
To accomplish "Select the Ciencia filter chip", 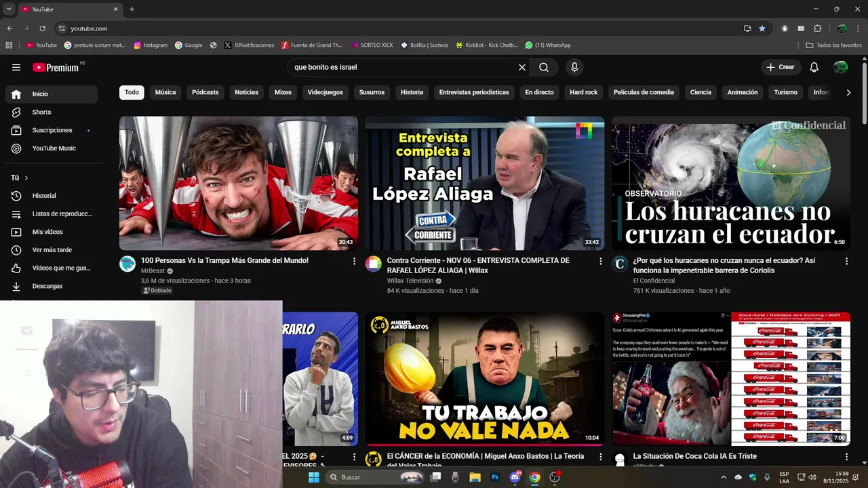I will pos(701,92).
